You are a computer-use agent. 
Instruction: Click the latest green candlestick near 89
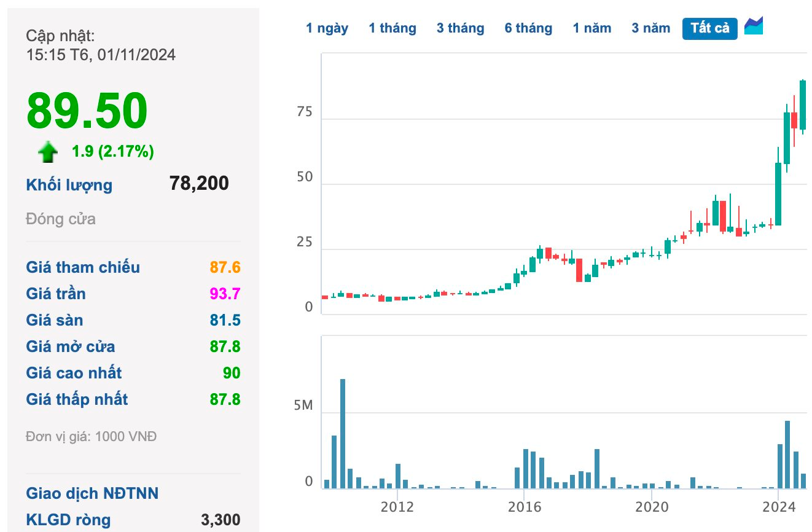pyautogui.click(x=802, y=105)
